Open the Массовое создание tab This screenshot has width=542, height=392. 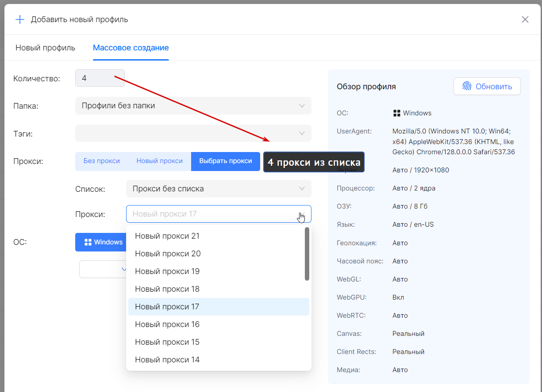[x=131, y=48]
